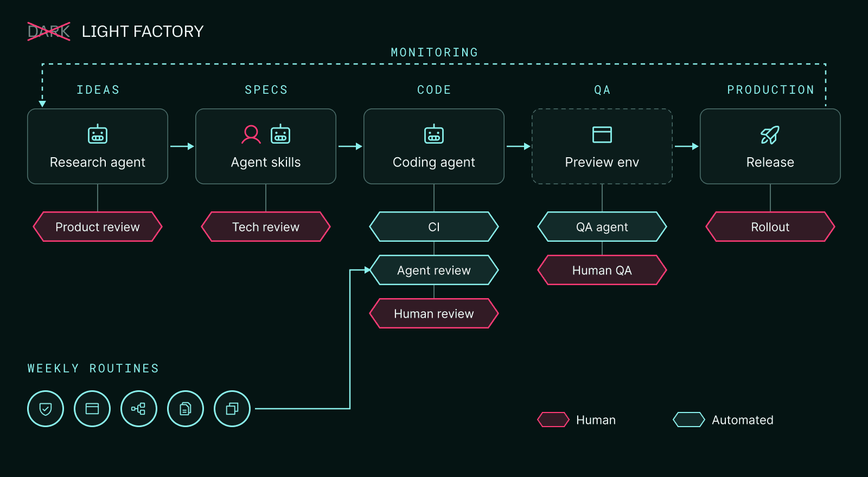Click the pink Human legend swatch
The width and height of the screenshot is (868, 477).
(553, 420)
